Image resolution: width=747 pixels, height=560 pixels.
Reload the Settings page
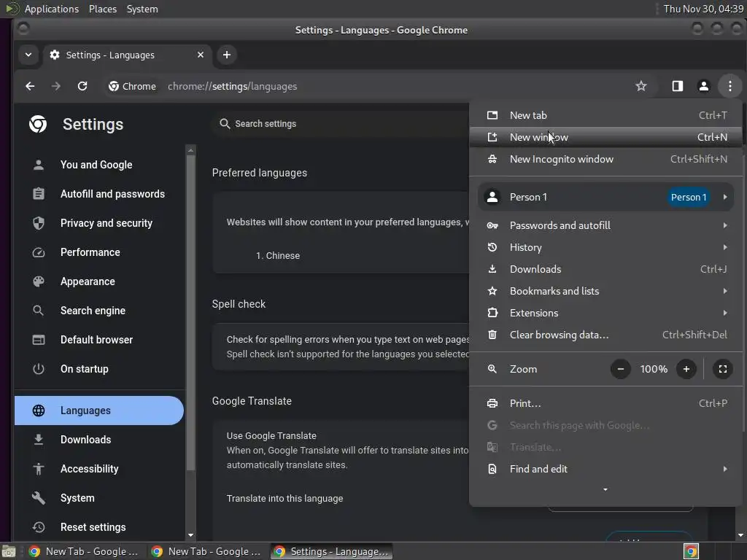(x=82, y=86)
